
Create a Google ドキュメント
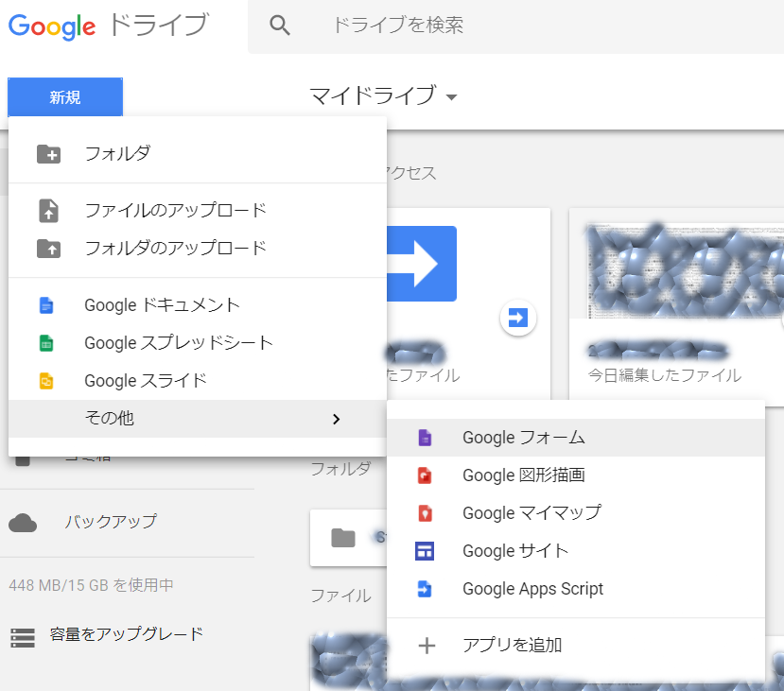198,305
